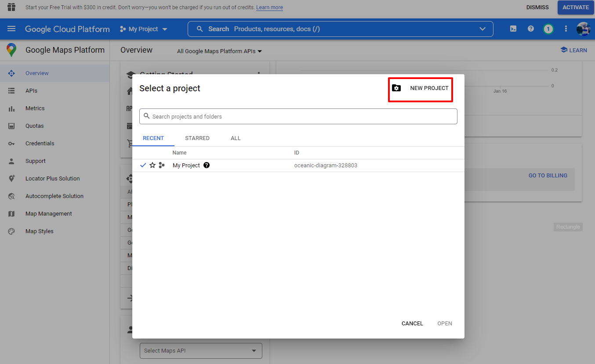Viewport: 595px width, 364px height.
Task: Click the APIs list icon in sidebar
Action: click(11, 91)
